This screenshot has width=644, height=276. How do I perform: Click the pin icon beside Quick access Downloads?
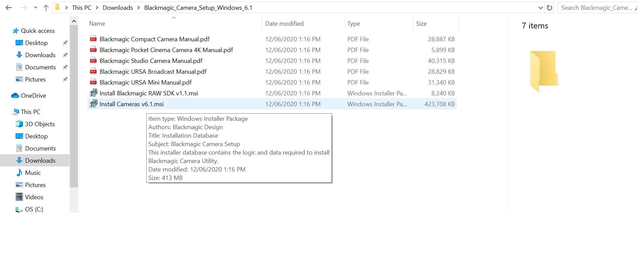65,55
